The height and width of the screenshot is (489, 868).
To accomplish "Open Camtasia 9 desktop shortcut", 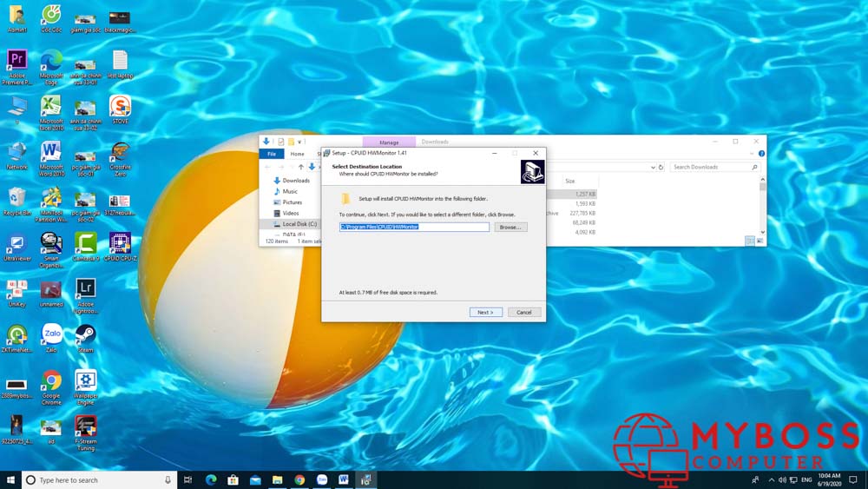I will [x=85, y=247].
